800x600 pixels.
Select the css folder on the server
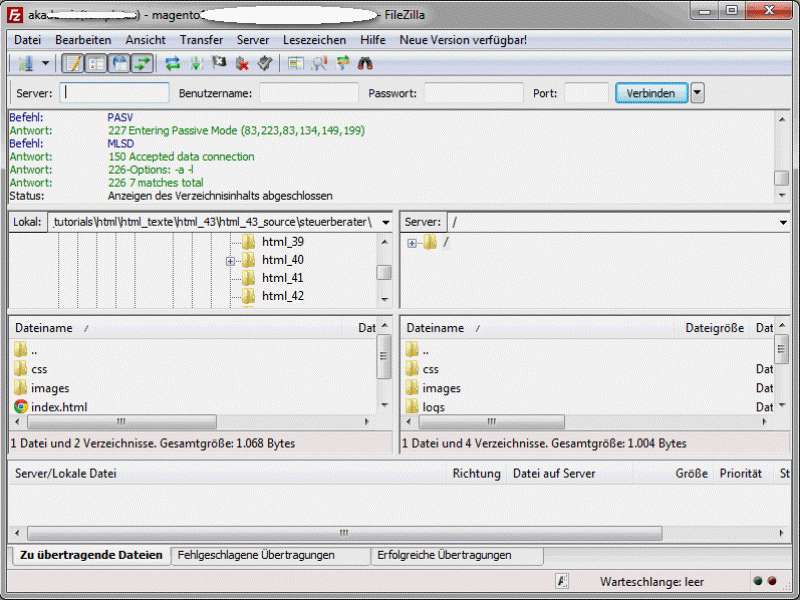click(x=430, y=369)
